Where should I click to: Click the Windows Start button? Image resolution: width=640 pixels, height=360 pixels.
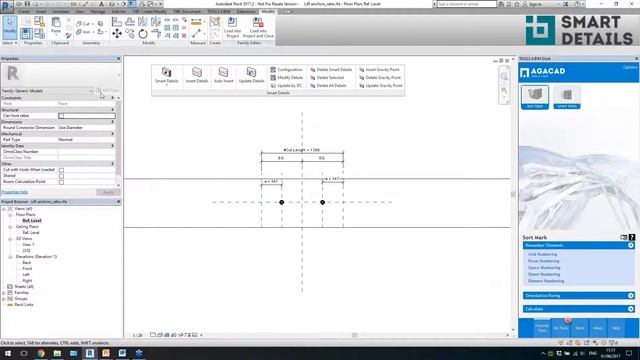[x=8, y=353]
